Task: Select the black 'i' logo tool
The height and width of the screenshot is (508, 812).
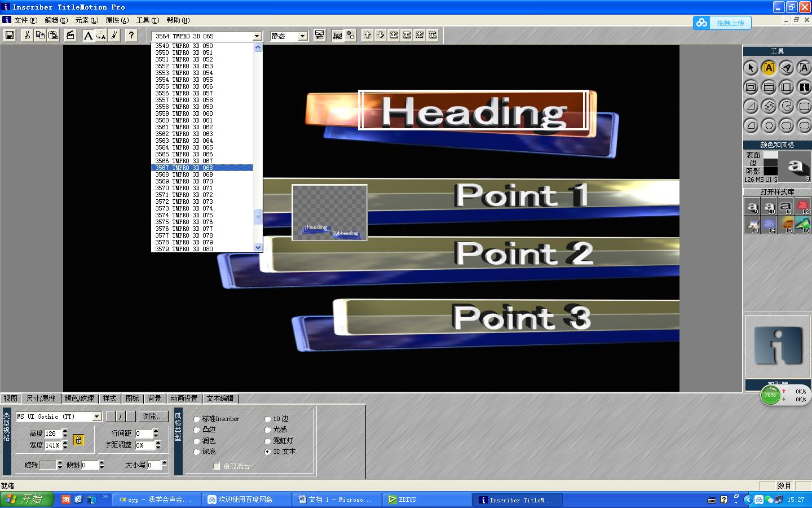Action: coord(804,87)
